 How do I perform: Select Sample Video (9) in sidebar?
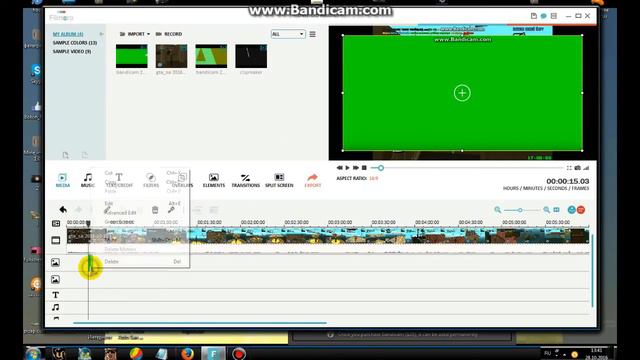coord(72,52)
